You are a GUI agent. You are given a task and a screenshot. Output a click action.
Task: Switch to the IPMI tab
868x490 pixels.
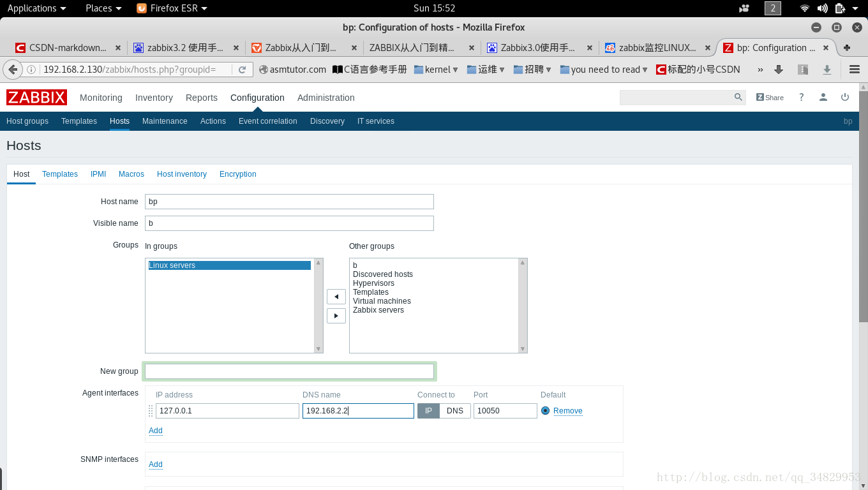[98, 174]
